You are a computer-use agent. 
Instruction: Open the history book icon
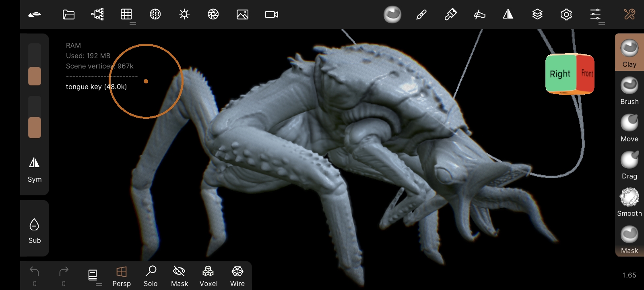(x=93, y=275)
